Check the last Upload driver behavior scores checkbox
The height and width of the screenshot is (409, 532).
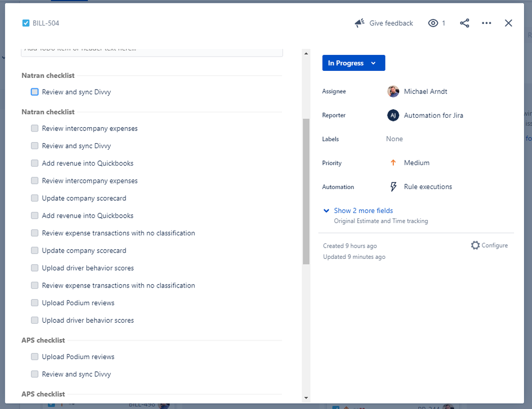(35, 321)
